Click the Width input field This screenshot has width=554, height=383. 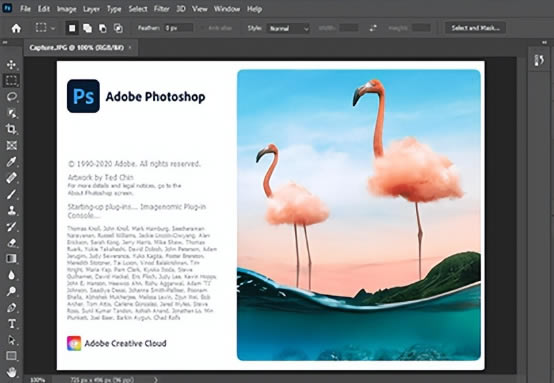349,28
